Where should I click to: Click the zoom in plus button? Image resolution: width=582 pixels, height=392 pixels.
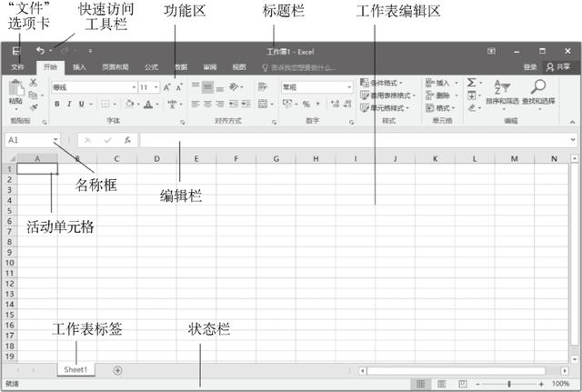(x=541, y=384)
